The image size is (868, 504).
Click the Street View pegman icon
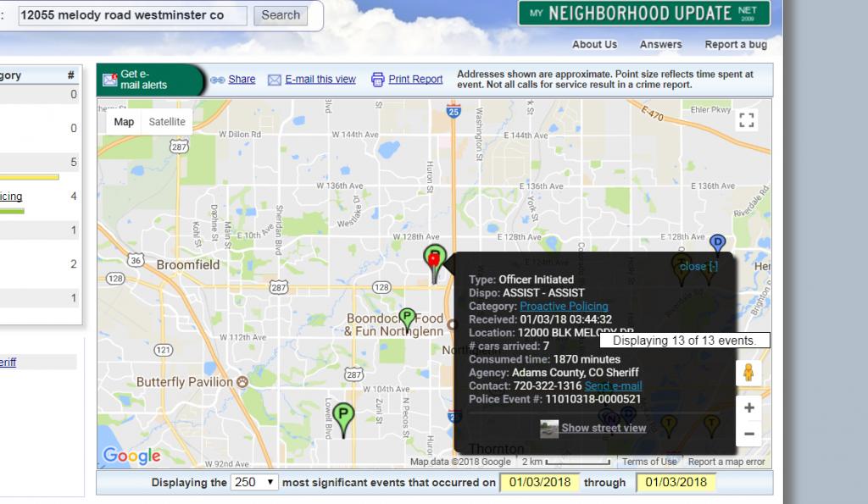point(748,373)
